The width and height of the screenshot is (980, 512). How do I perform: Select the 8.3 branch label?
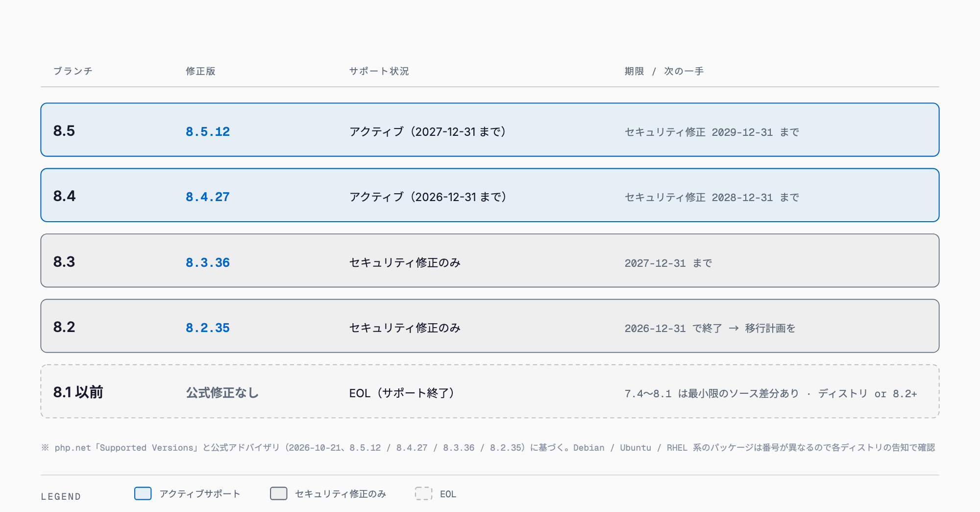tap(64, 262)
